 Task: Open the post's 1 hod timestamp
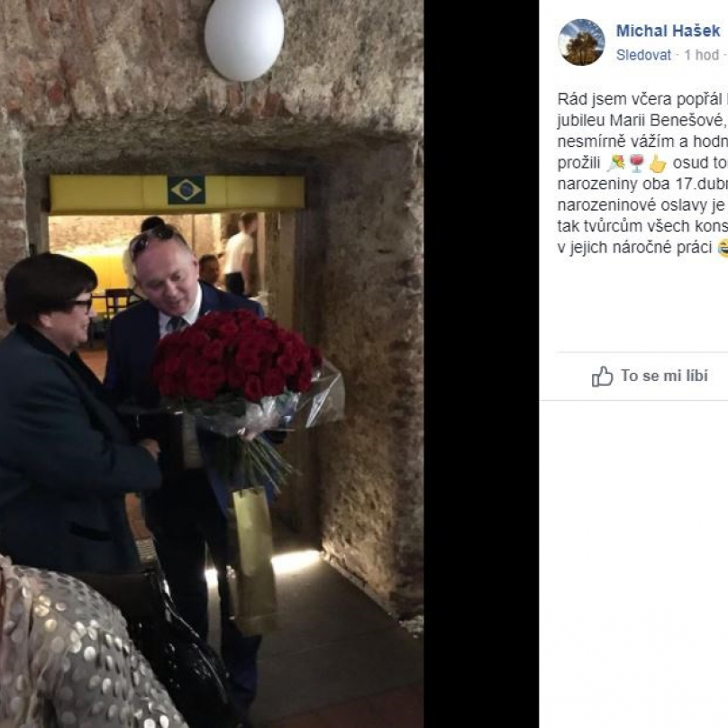pyautogui.click(x=702, y=55)
